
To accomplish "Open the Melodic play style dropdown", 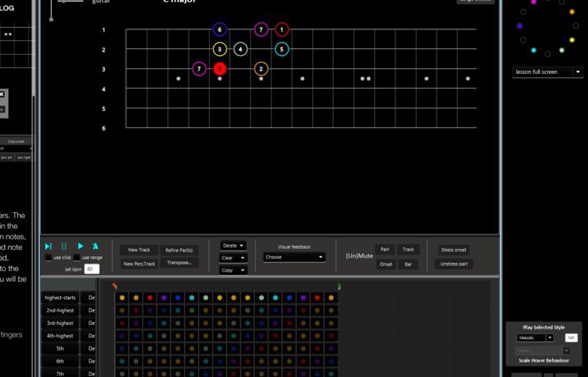I will 535,338.
